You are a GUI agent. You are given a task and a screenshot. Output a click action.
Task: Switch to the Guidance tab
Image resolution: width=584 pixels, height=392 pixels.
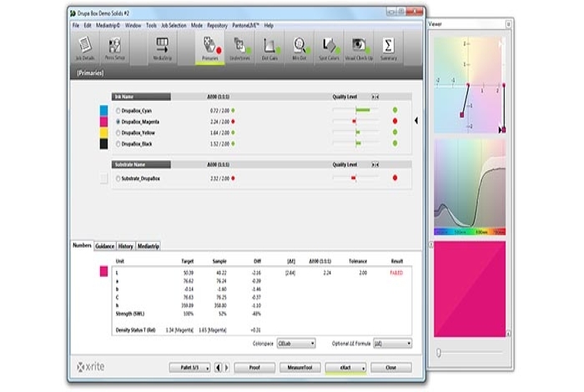pyautogui.click(x=104, y=246)
